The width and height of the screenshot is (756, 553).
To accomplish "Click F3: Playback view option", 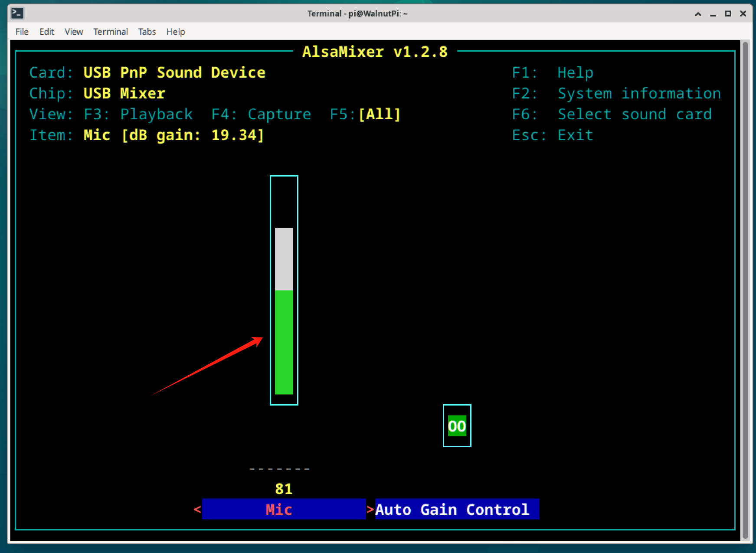I will coord(138,114).
